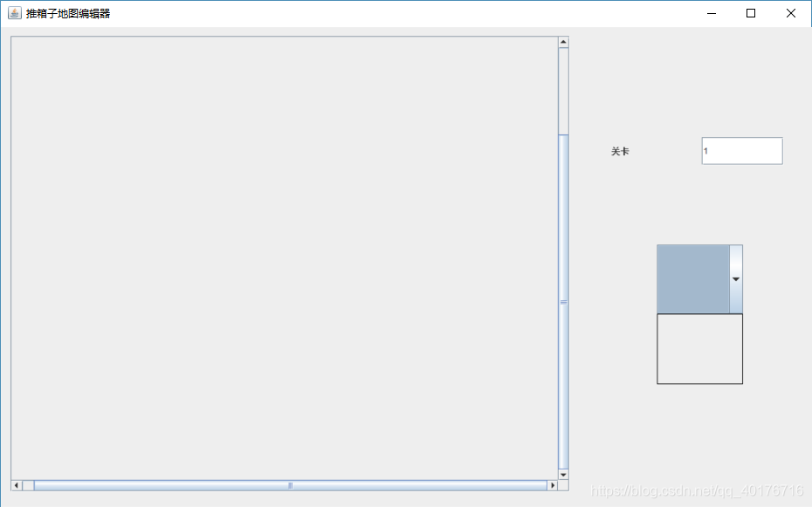Click the blue selected combo box area
Screen dimensions: 812x507
click(693, 279)
